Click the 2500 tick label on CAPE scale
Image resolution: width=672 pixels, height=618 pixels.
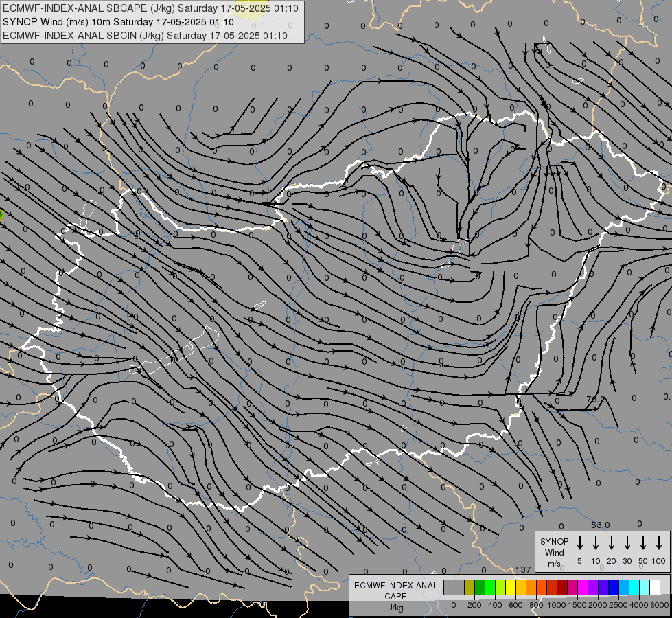pos(618,605)
